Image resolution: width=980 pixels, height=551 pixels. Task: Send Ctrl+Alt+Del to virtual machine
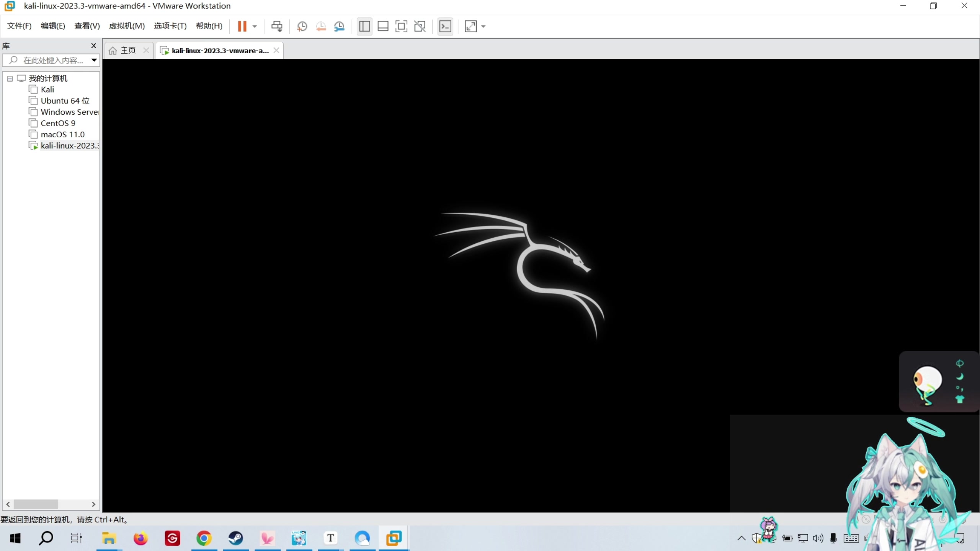click(x=277, y=26)
